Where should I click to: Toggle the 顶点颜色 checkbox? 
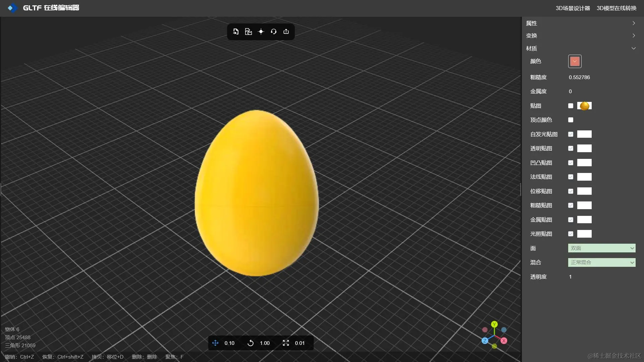tap(571, 120)
